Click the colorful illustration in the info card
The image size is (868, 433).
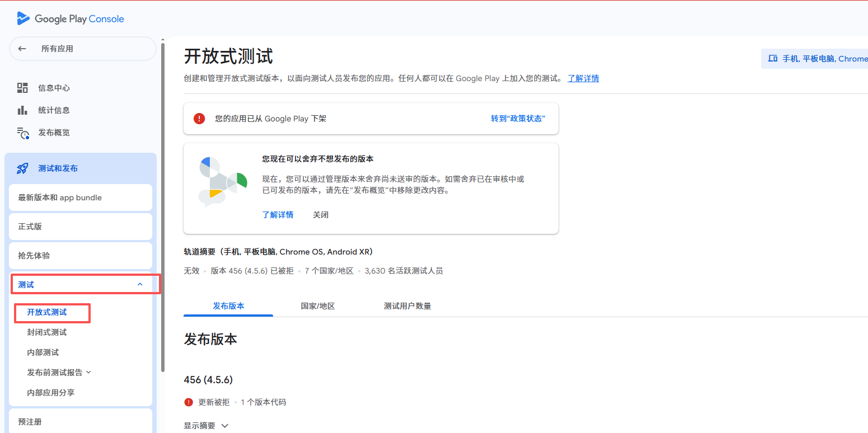click(x=222, y=181)
